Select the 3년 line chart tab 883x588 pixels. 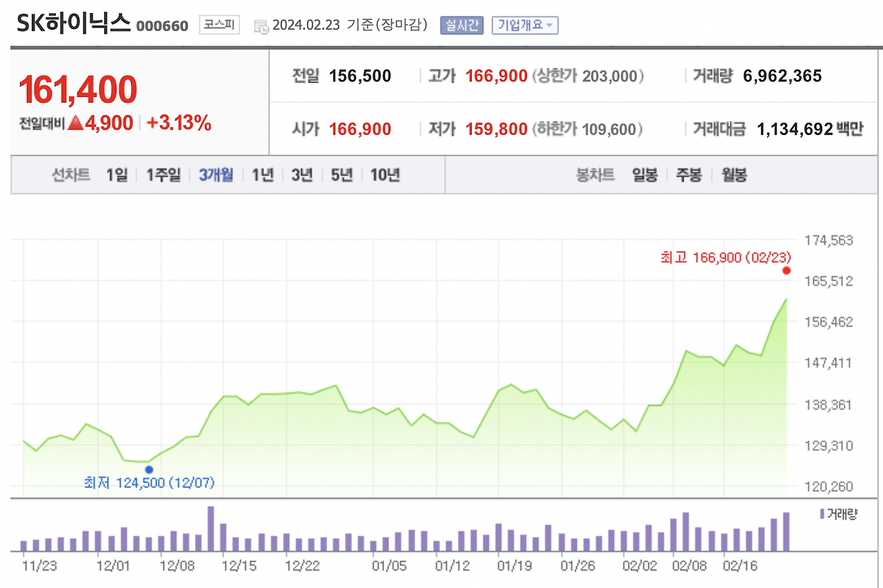click(302, 175)
